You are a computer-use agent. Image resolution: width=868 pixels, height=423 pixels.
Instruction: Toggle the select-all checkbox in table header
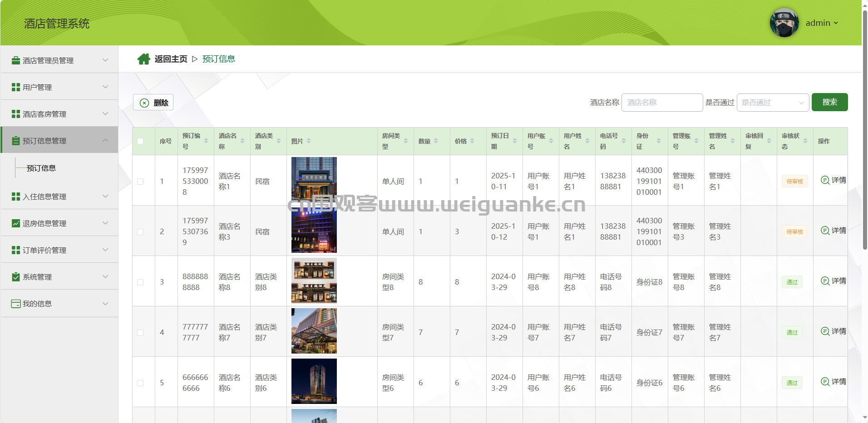click(140, 141)
